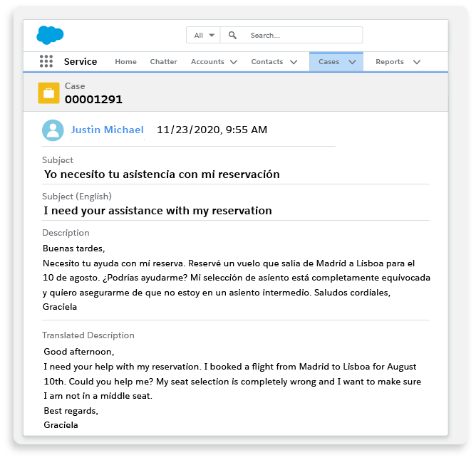Open the All search scope dropdown
Image resolution: width=476 pixels, height=460 pixels.
pyautogui.click(x=204, y=36)
